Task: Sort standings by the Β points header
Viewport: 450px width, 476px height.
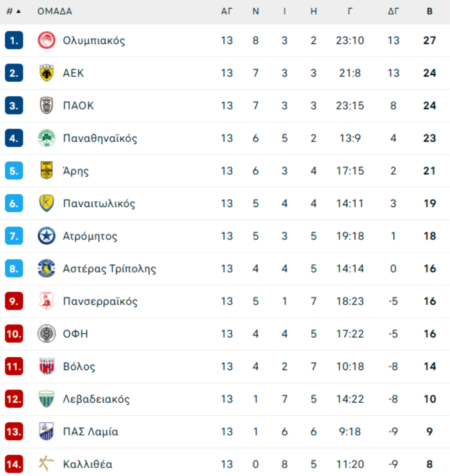Action: (429, 11)
